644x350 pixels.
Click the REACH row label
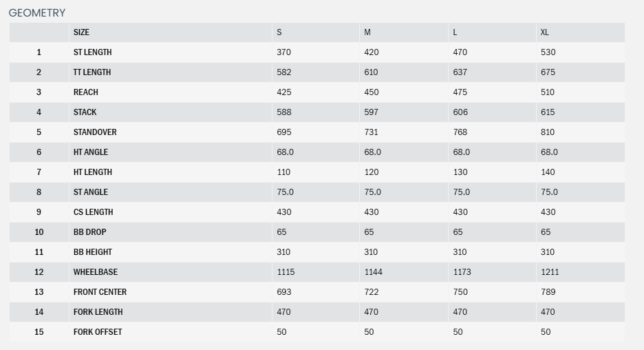(86, 92)
